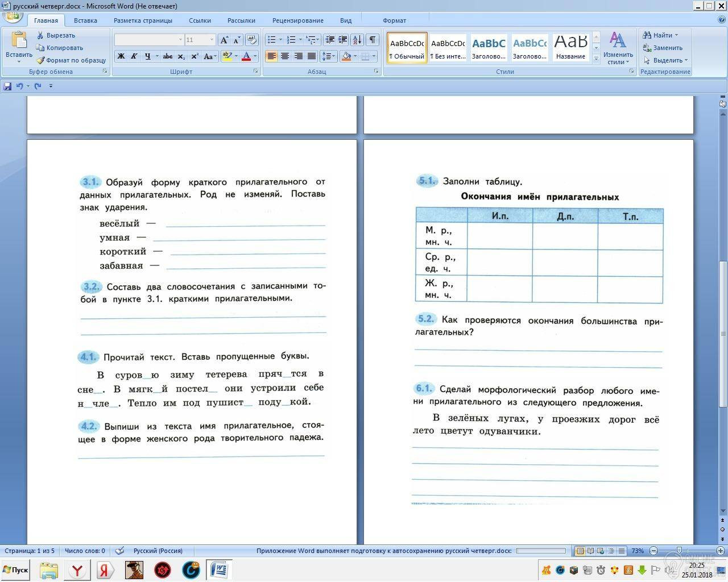Click the Show paragraph marks (¶) icon

(x=372, y=40)
